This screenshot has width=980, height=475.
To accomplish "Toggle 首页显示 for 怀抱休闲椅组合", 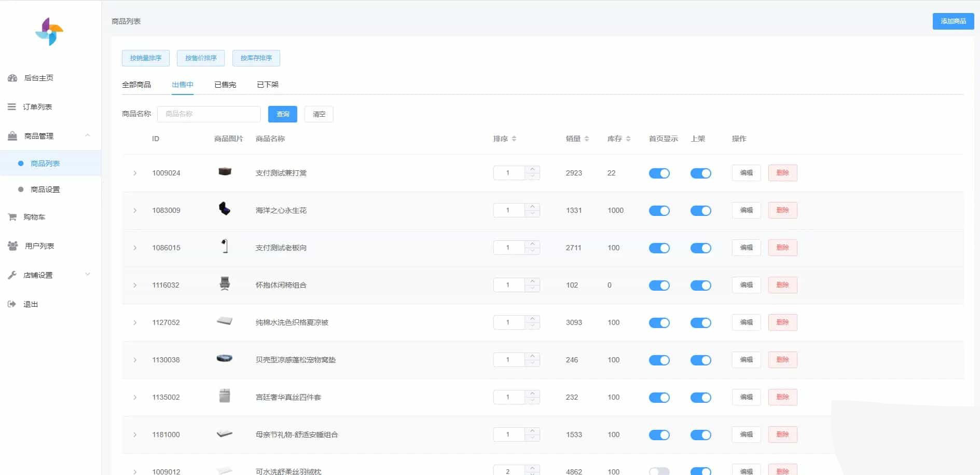I will click(x=659, y=286).
